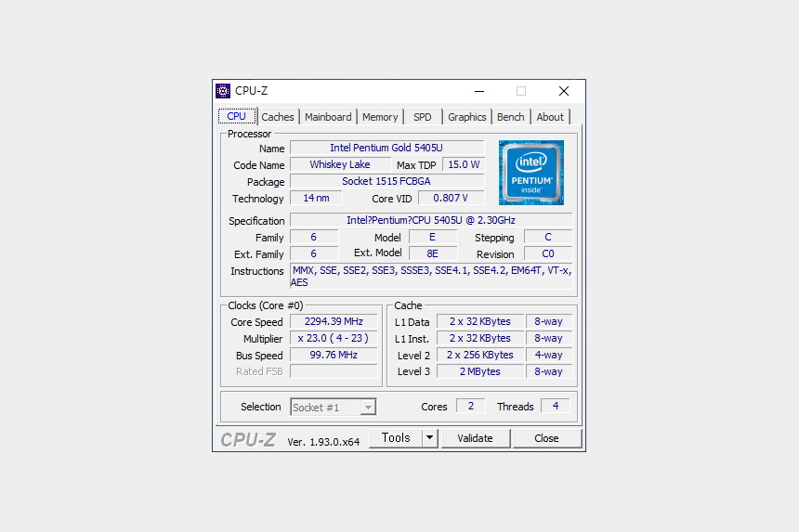The height and width of the screenshot is (532, 799).
Task: Click the Ext. Family value 6
Action: pyautogui.click(x=314, y=253)
